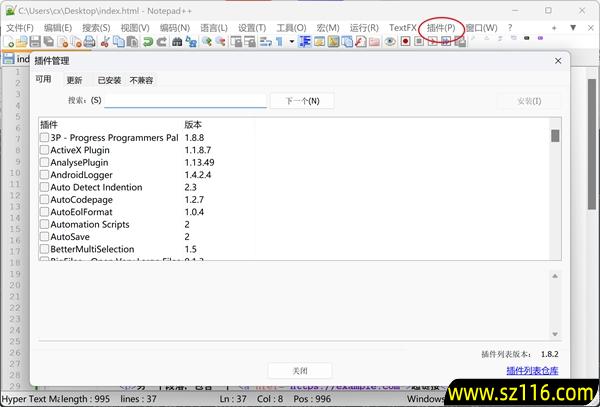Screen dimensions: 600x407
Task: Check the AndroidLogger checkbox
Action: point(44,174)
